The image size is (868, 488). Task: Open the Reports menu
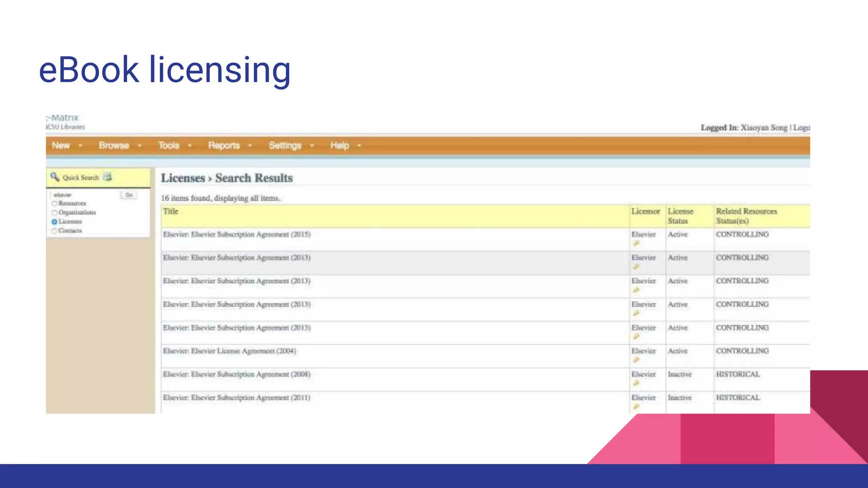(x=224, y=146)
